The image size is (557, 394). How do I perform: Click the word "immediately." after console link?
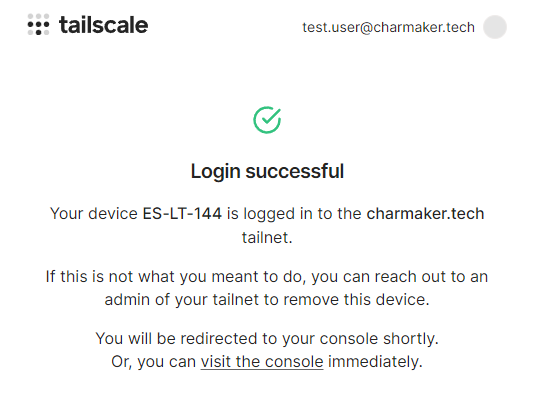[375, 362]
